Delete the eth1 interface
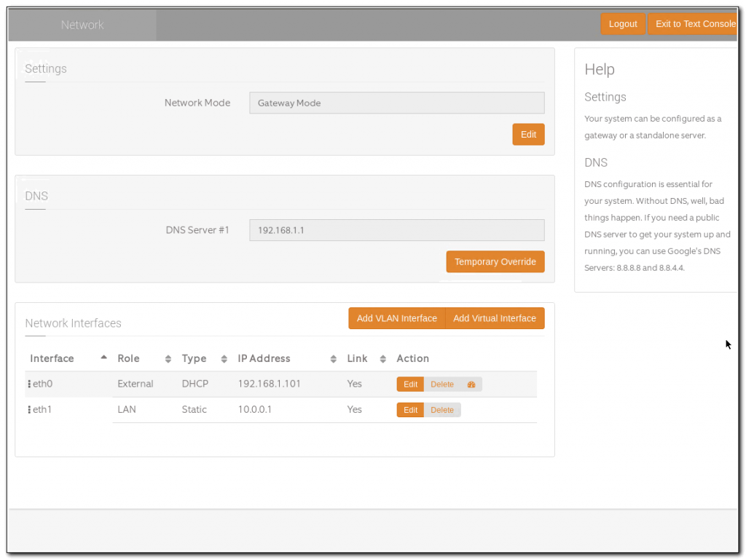 [442, 410]
